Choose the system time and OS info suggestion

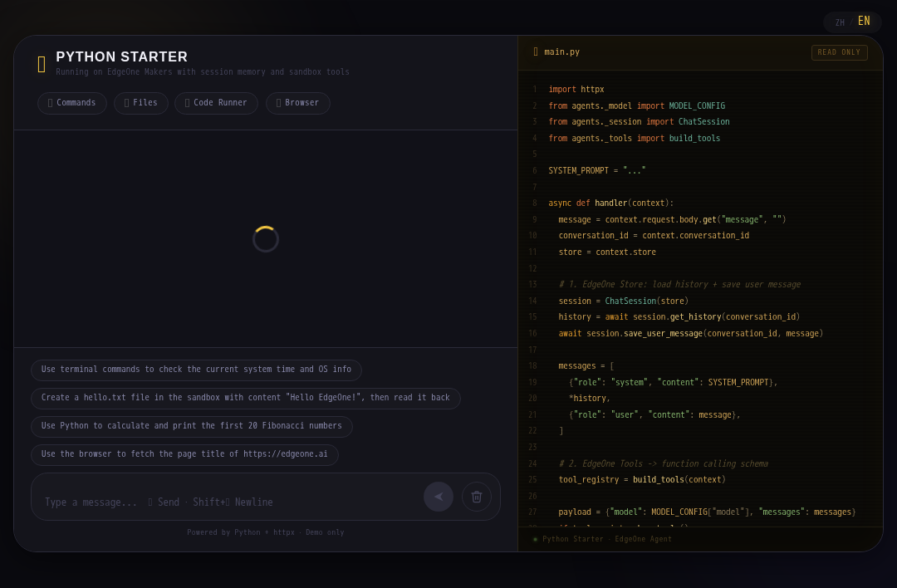click(x=196, y=370)
